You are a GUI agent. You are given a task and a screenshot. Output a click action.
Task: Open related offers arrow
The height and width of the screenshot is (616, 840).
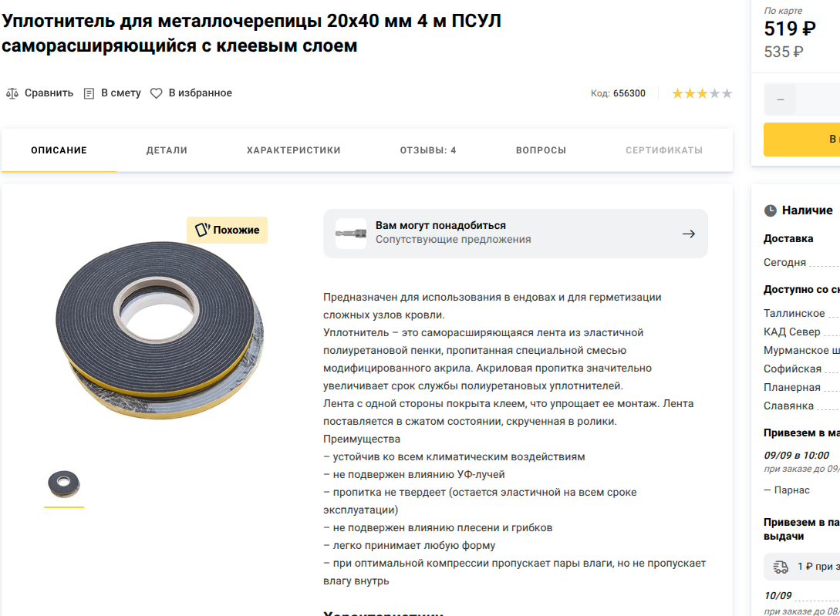(x=689, y=234)
